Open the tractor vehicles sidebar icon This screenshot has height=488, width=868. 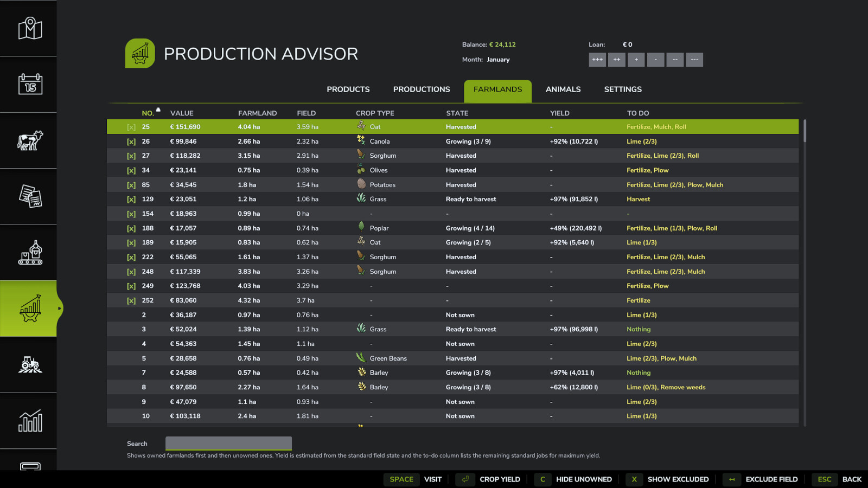pos(30,364)
